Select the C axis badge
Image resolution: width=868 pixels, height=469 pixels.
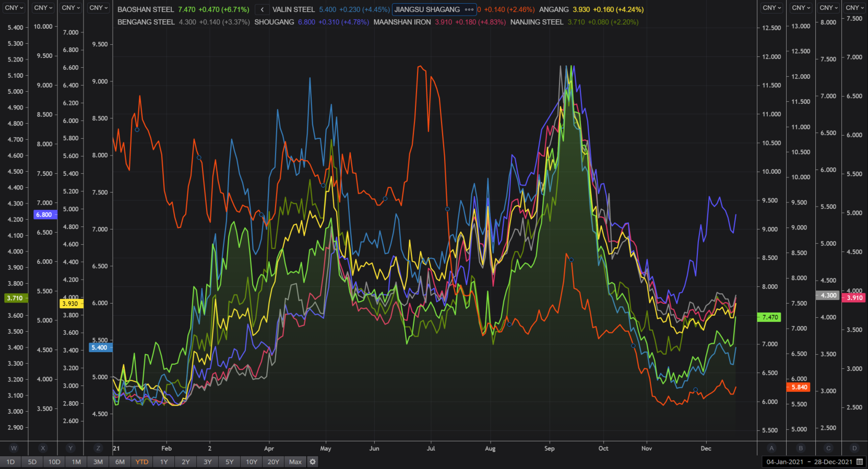click(828, 448)
